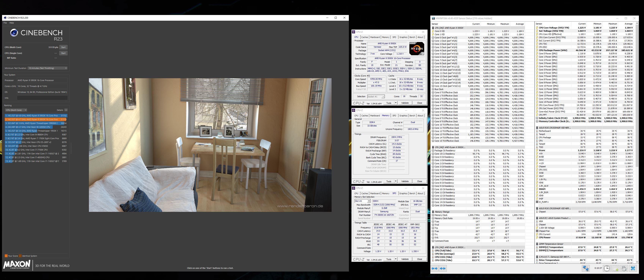Image resolution: width=644 pixels, height=280 pixels.
Task: Click icon beside CPU (Tctl/Tdie) sensor row
Action: tap(433, 250)
